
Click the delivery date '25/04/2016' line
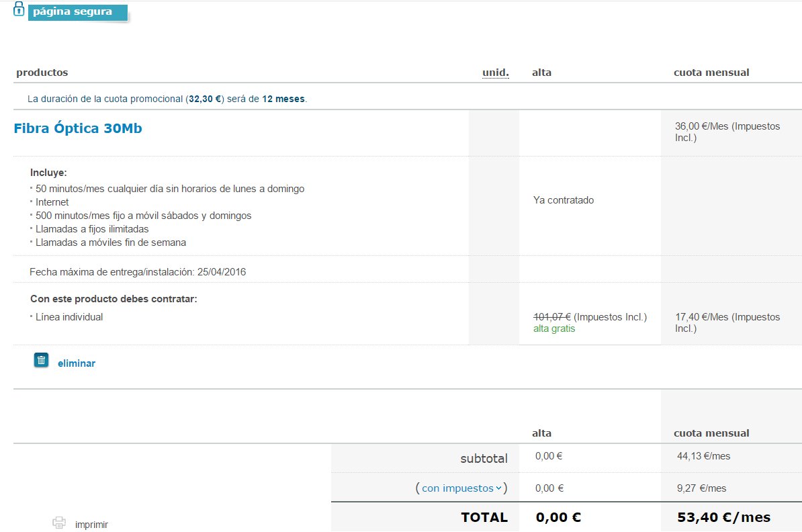tap(138, 272)
